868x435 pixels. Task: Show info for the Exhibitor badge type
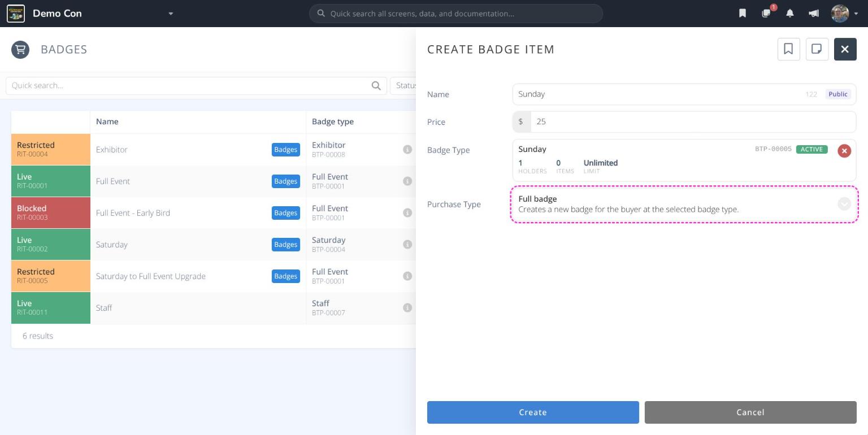click(407, 150)
